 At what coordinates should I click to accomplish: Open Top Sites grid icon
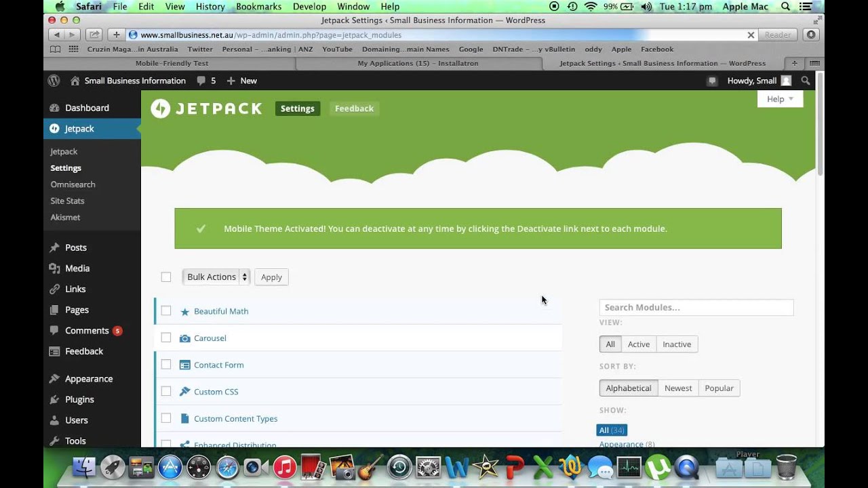click(x=73, y=49)
